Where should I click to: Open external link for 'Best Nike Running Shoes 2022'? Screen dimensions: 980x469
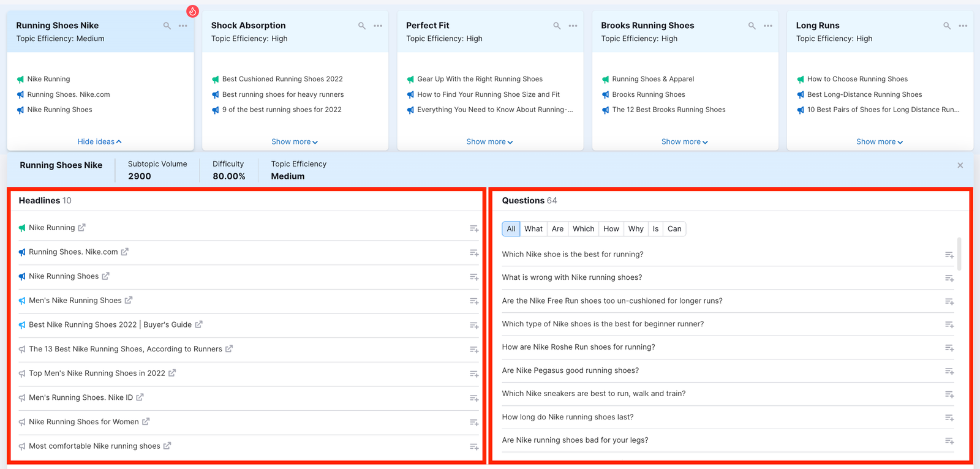tap(198, 325)
